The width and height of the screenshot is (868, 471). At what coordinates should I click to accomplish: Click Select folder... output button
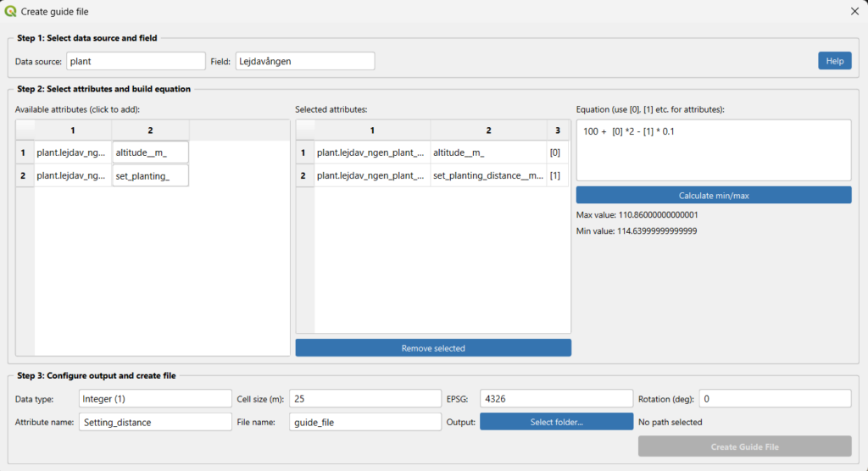pyautogui.click(x=556, y=422)
